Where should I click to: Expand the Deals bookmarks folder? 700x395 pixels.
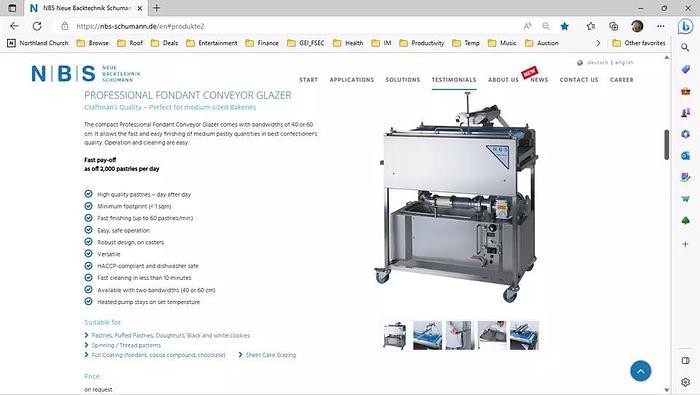[164, 43]
